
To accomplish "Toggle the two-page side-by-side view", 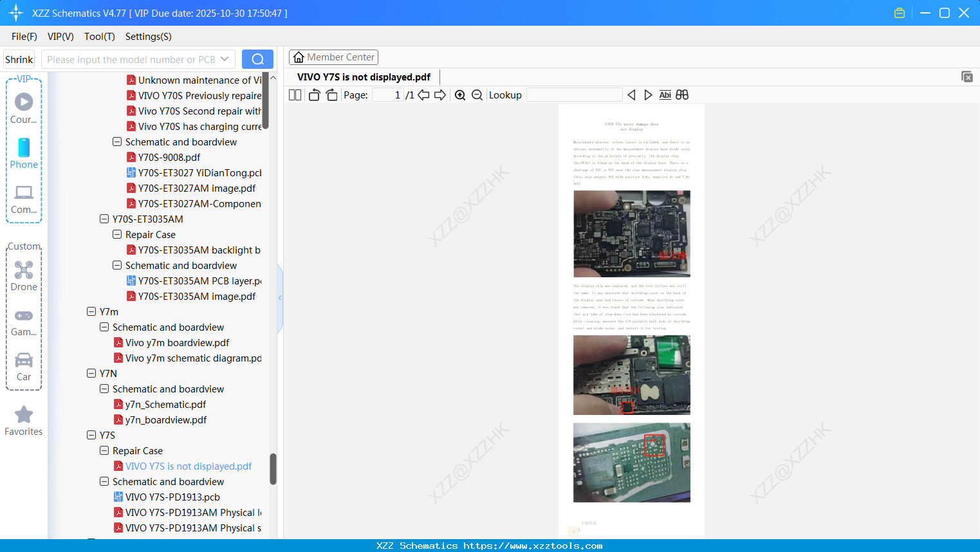I will click(295, 95).
